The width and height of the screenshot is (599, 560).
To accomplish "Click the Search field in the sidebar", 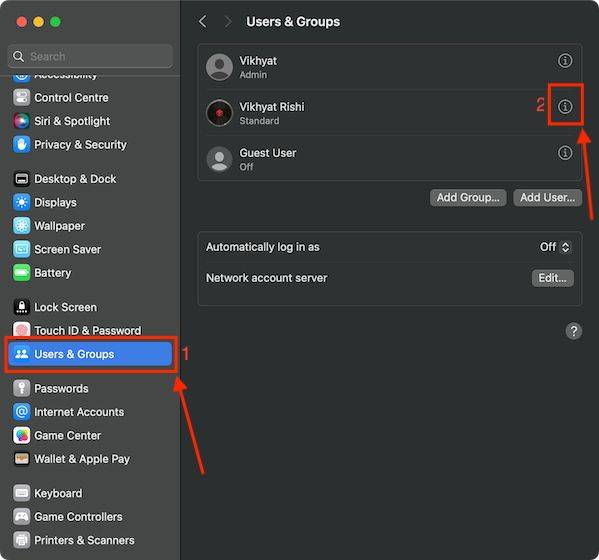I will (x=90, y=56).
